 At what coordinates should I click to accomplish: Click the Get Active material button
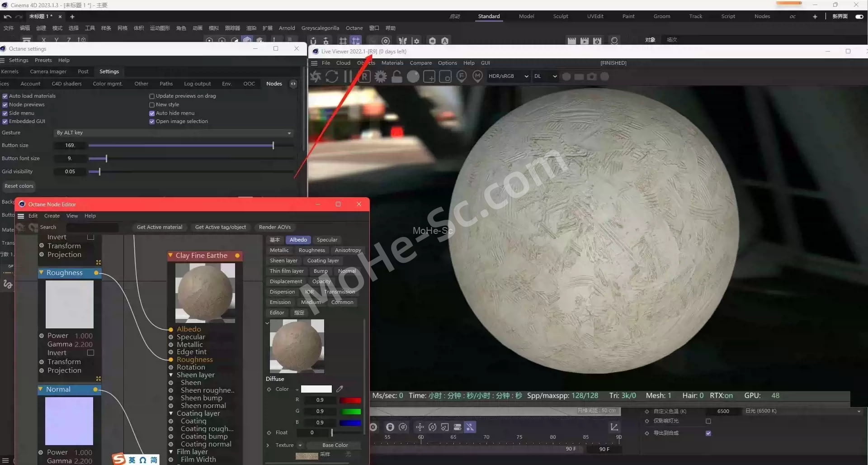159,227
